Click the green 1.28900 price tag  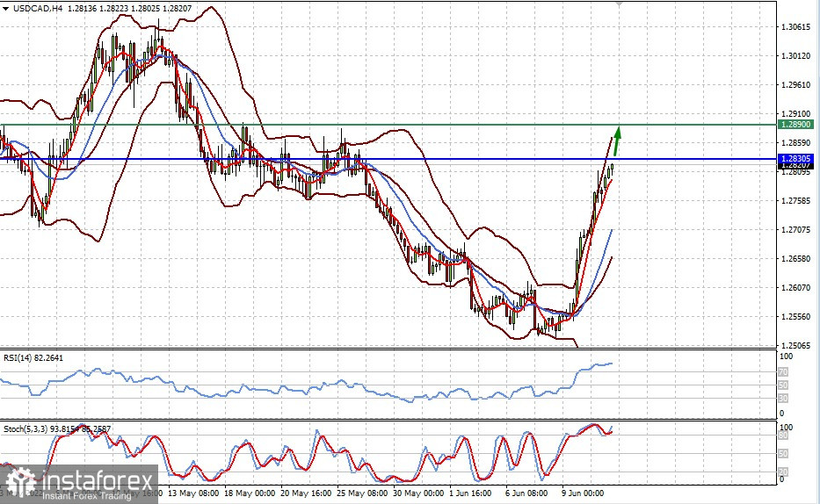(x=798, y=125)
